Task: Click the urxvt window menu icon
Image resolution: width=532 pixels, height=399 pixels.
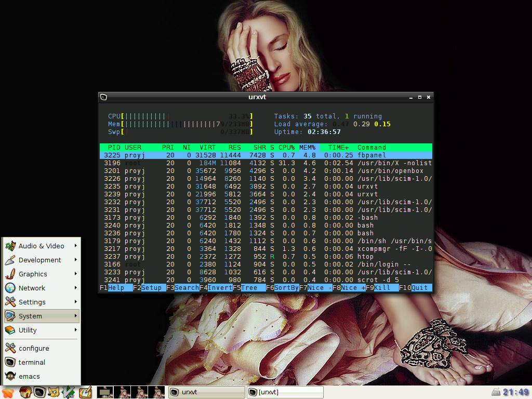Action: [104, 97]
